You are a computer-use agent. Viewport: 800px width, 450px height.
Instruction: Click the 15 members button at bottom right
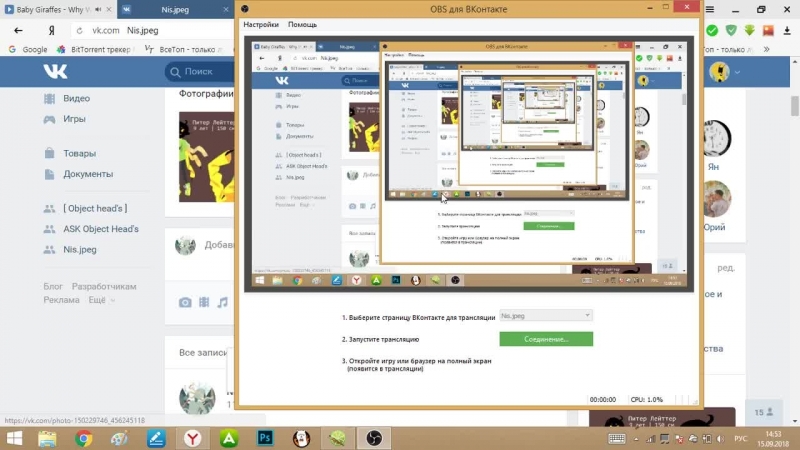click(764, 412)
